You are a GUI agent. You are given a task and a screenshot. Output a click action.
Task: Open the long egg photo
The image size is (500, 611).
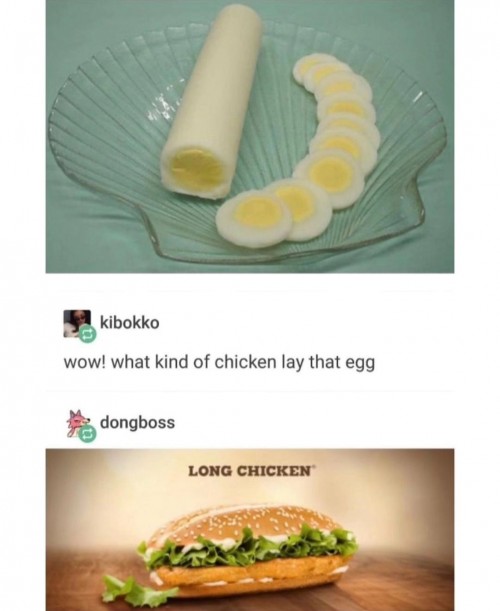(250, 136)
